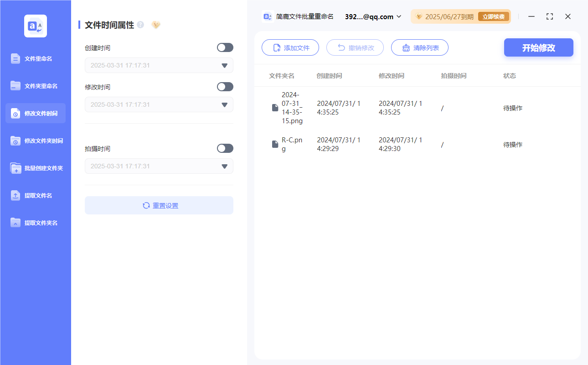Open the 文件重命名 file rename panel
This screenshot has height=365, width=588.
click(35, 58)
